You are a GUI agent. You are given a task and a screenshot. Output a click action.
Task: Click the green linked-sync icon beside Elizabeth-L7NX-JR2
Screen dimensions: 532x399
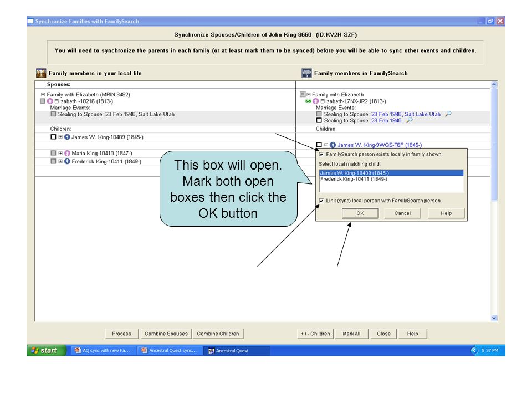[308, 101]
